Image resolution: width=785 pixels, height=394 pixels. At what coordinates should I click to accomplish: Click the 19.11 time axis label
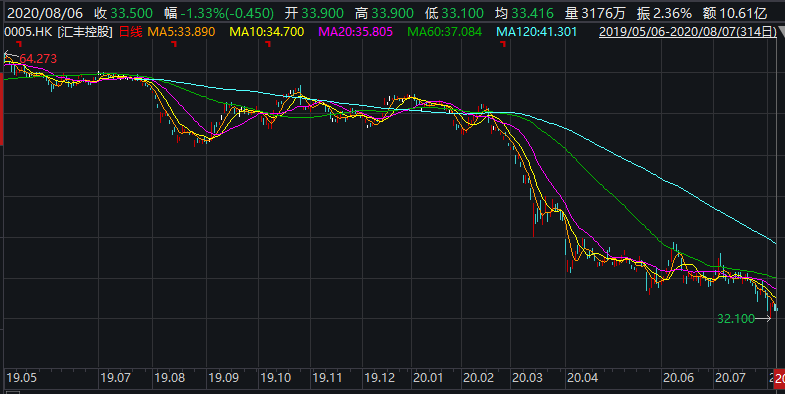[x=327, y=377]
